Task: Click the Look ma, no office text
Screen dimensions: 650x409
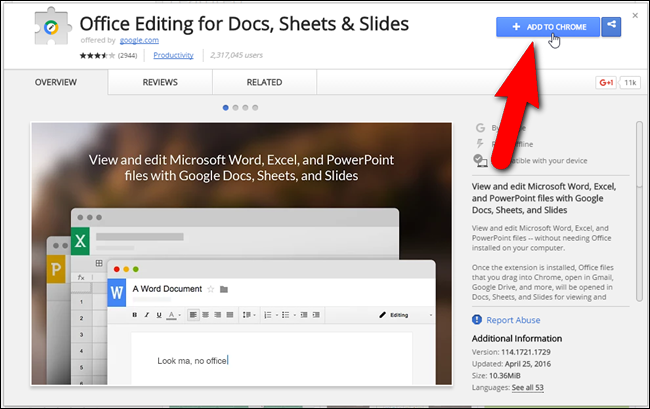Action: pyautogui.click(x=192, y=361)
